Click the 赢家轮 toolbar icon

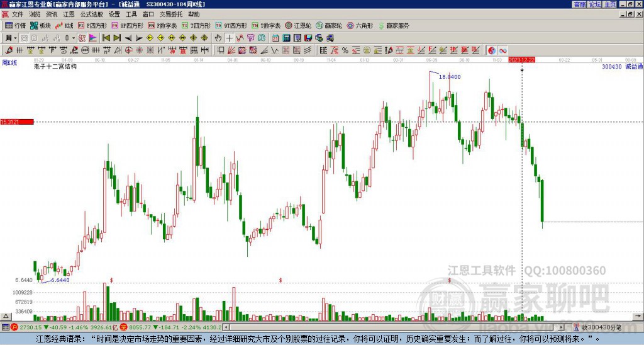329,25
